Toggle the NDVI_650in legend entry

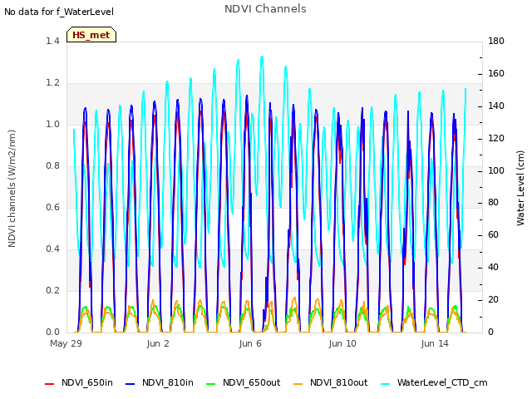pyautogui.click(x=79, y=382)
